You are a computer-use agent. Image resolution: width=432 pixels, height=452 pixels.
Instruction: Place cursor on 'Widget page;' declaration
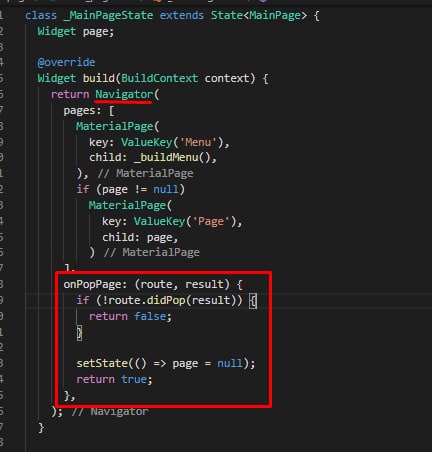click(76, 32)
